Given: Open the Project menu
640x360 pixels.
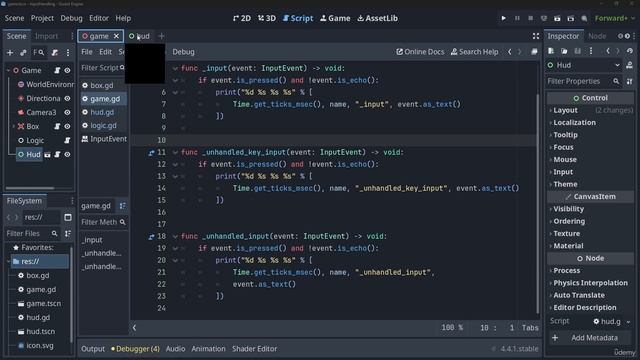Looking at the screenshot, I should click(42, 18).
